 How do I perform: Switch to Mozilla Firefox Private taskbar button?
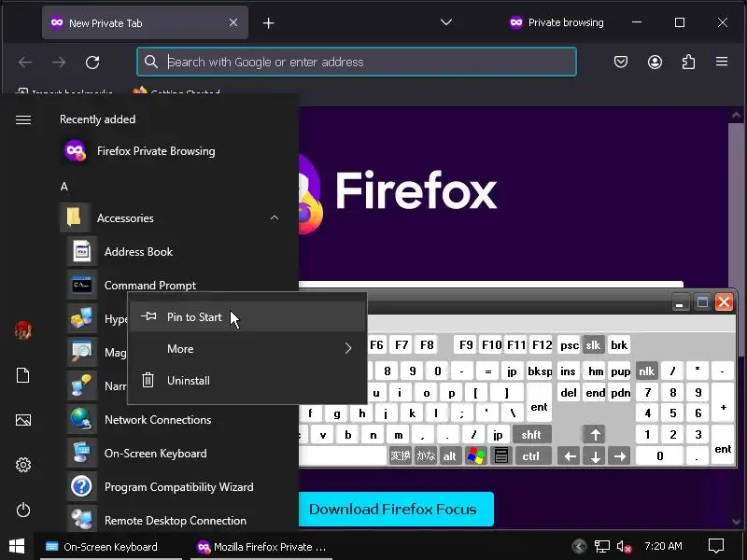coord(261,547)
